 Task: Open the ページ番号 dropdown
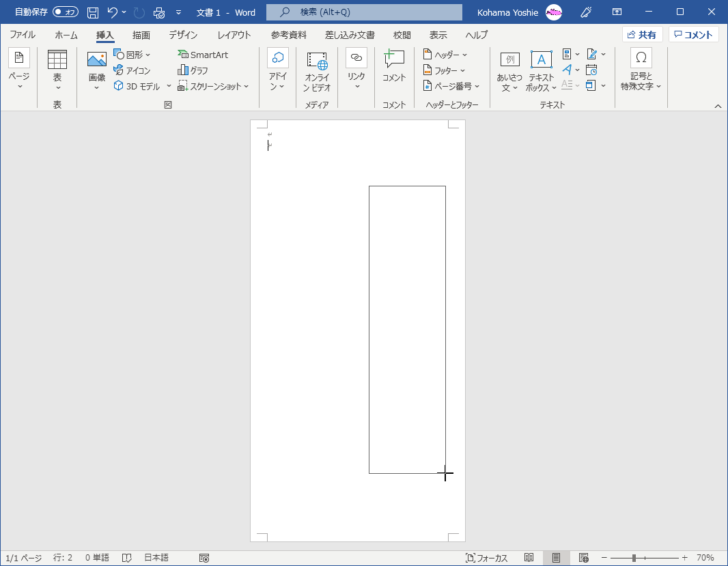(451, 86)
